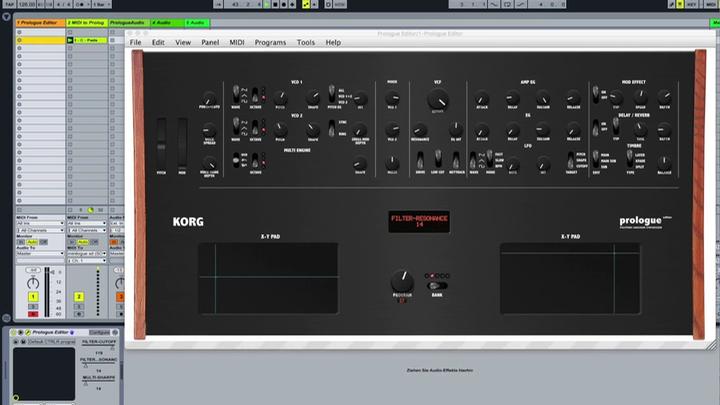Click the AMP EG Release knob
720x405 pixels.
tap(573, 98)
